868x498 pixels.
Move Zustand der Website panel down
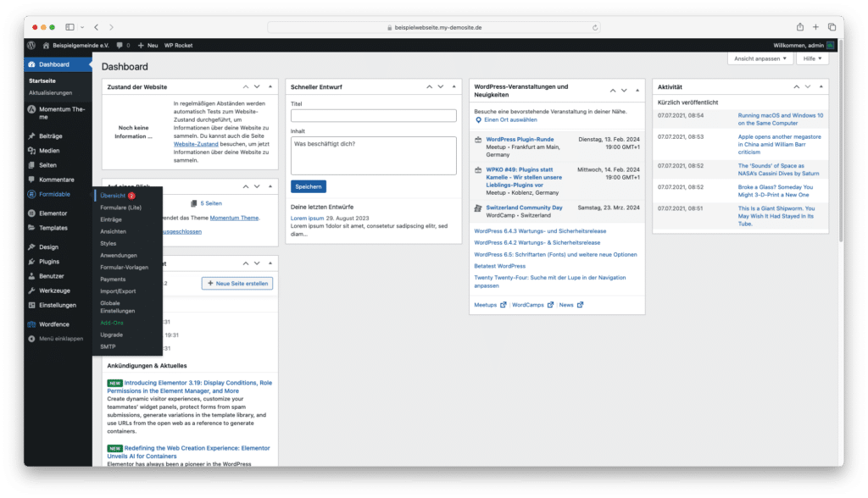coord(257,87)
